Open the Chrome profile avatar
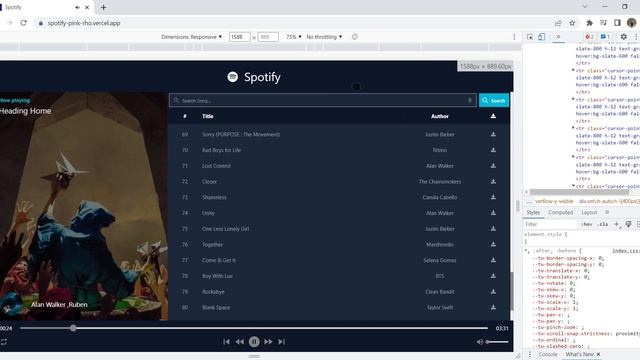The height and width of the screenshot is (360, 640). point(632,23)
